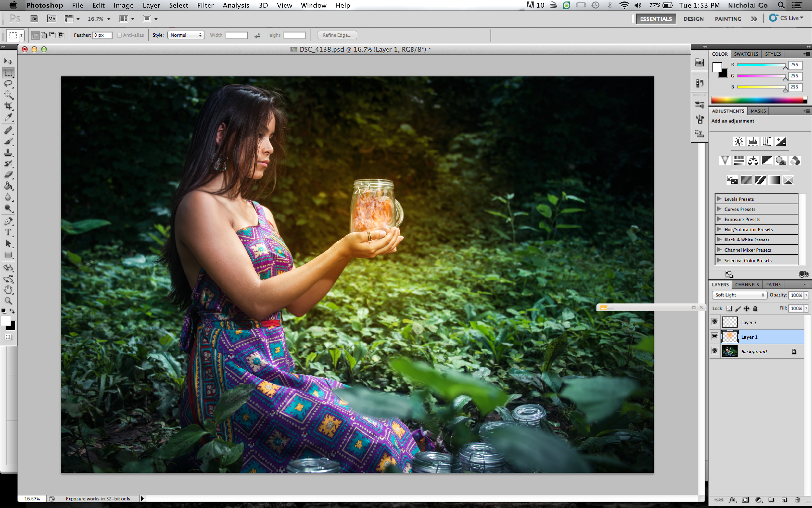Select the Lasso tool
This screenshot has height=508, width=812.
pyautogui.click(x=8, y=84)
